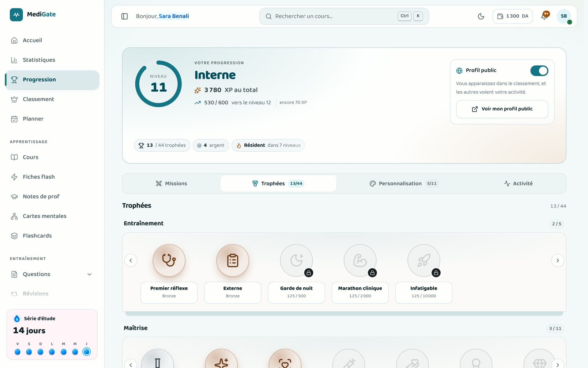
Task: Open Classement in sidebar
Action: [52, 99]
